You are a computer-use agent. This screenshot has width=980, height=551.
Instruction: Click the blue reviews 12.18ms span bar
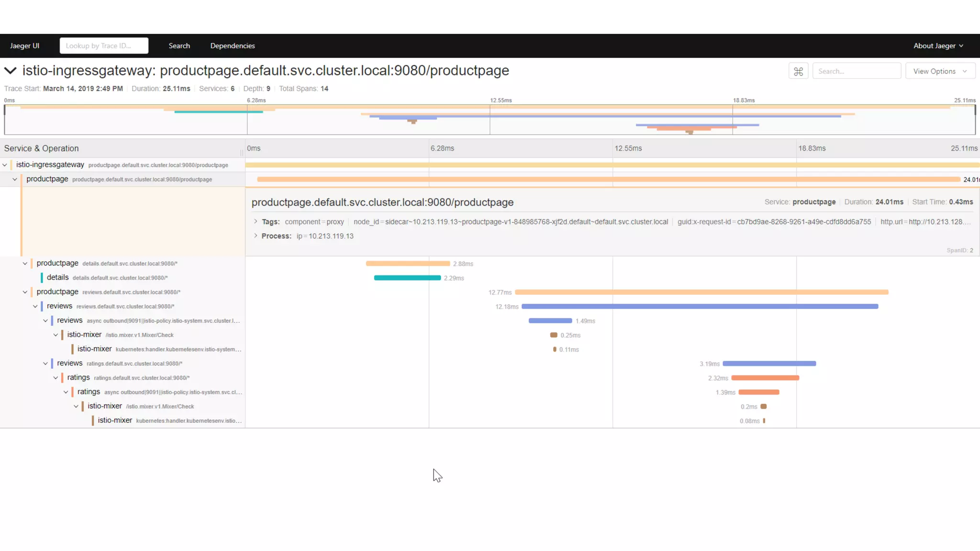pyautogui.click(x=700, y=307)
